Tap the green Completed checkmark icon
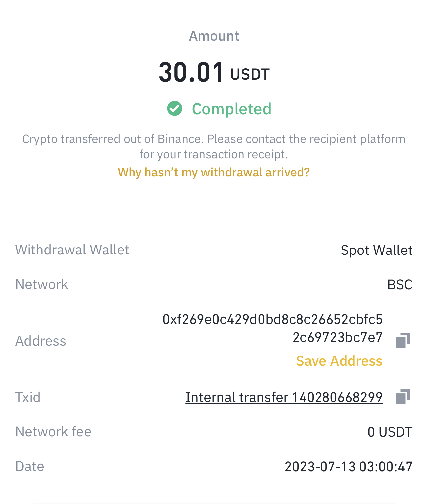 tap(175, 109)
